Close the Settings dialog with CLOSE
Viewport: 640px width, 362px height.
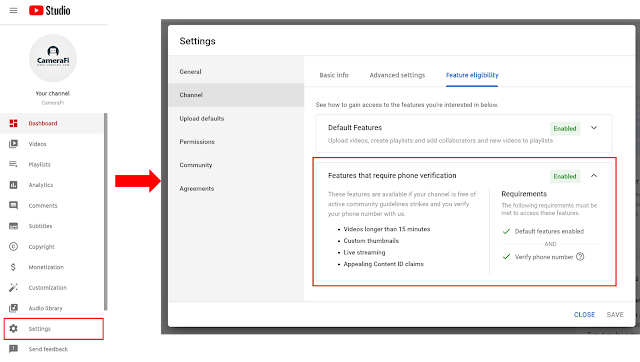tap(584, 315)
